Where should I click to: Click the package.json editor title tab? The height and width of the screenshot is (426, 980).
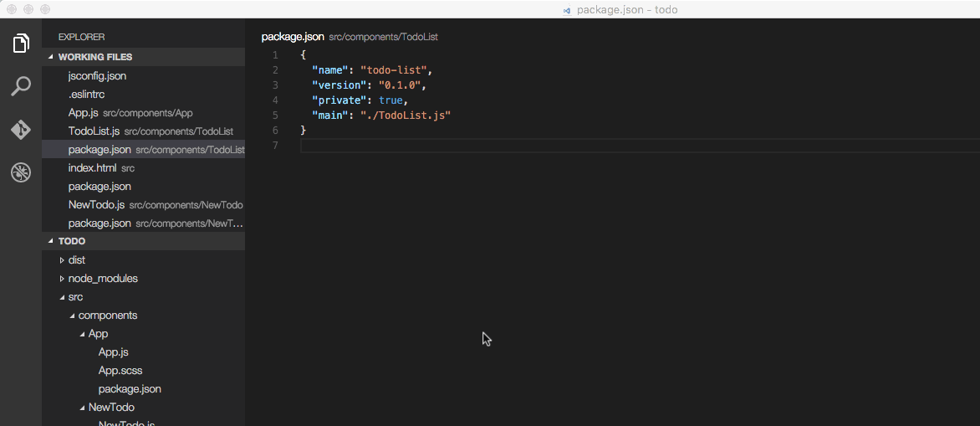tap(292, 37)
